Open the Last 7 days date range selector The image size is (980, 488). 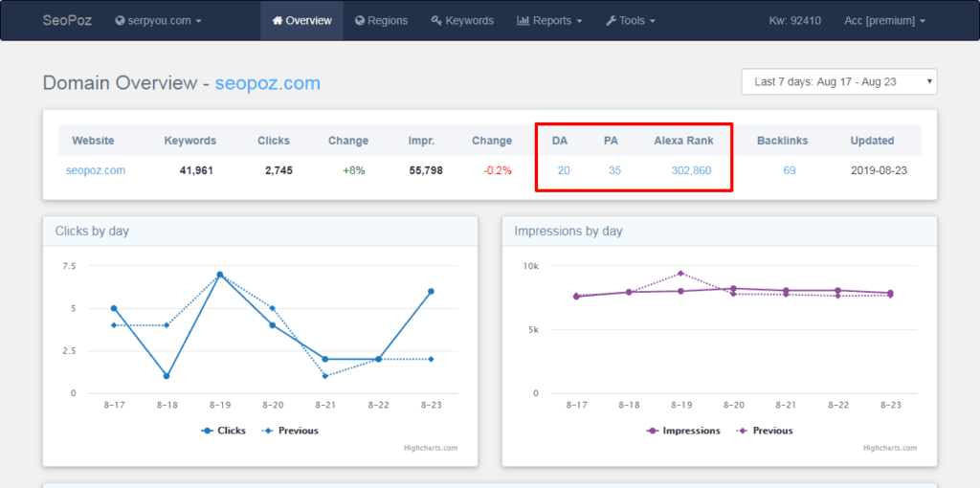839,82
